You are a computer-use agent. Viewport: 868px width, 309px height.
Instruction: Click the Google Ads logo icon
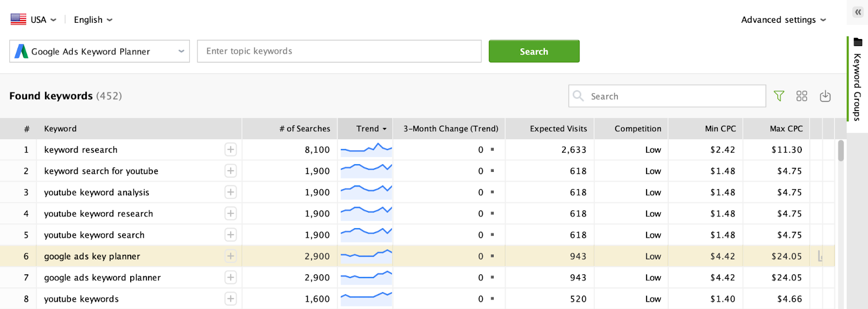(x=21, y=51)
